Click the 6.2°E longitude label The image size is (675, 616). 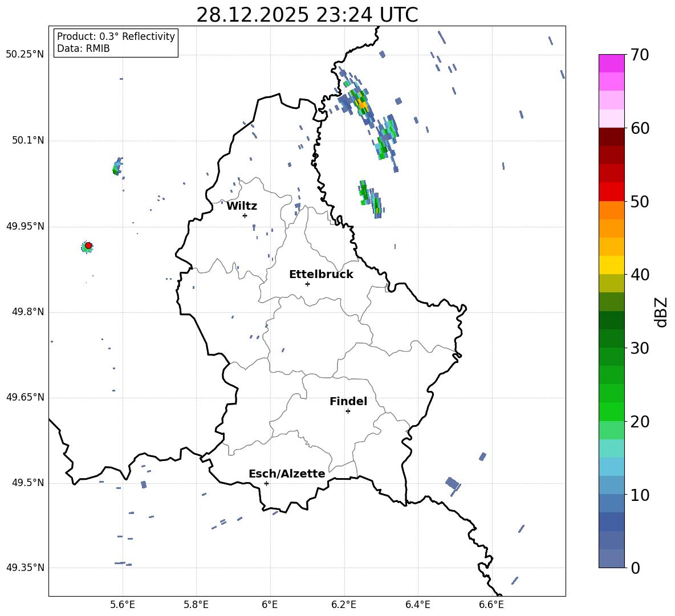[x=344, y=605]
